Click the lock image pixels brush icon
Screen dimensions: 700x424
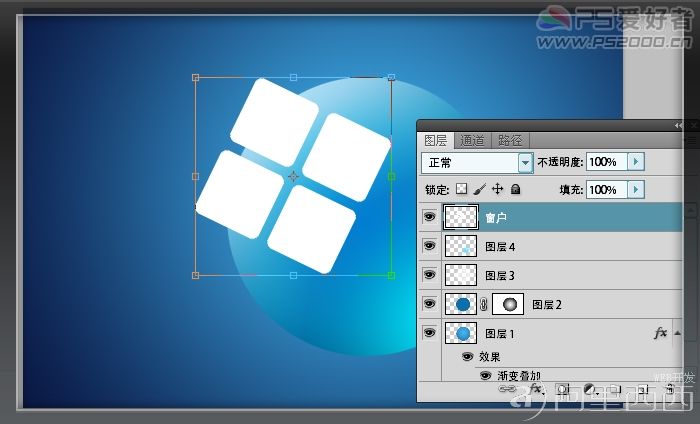(x=479, y=189)
